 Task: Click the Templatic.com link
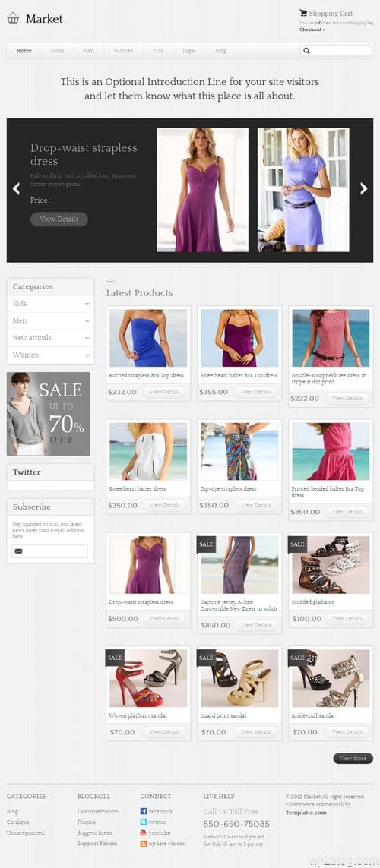click(x=306, y=812)
